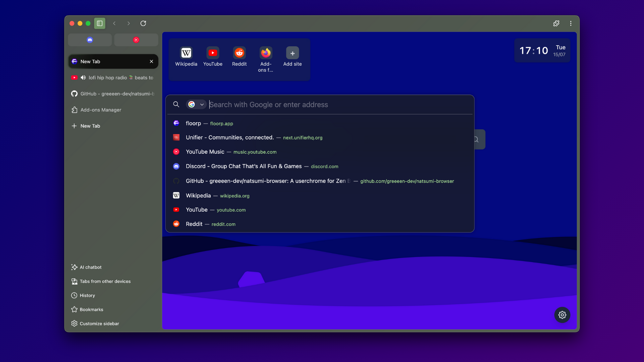Toggle the sidebar layout button
Screen dimensions: 644x362
click(x=99, y=23)
